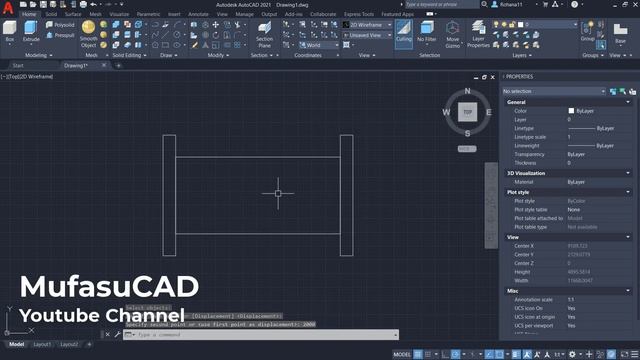Collapse the Plot style section

[628, 192]
